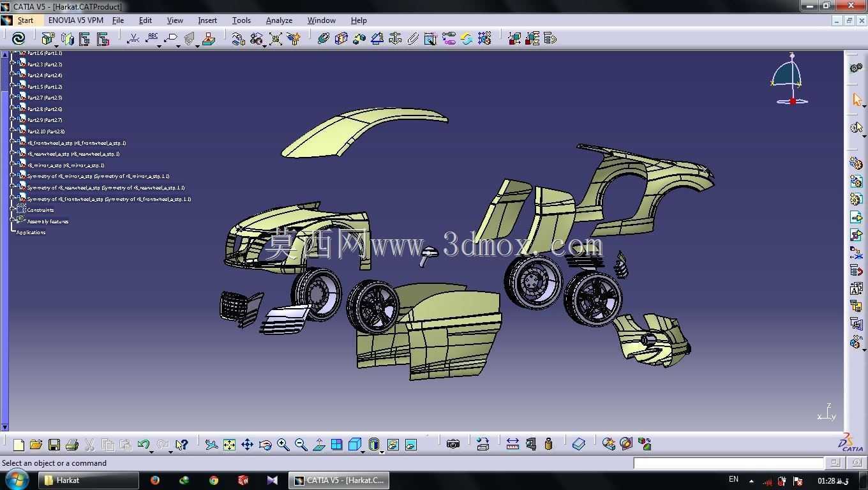Open the Start menu of CATIA
The image size is (868, 490).
[25, 20]
